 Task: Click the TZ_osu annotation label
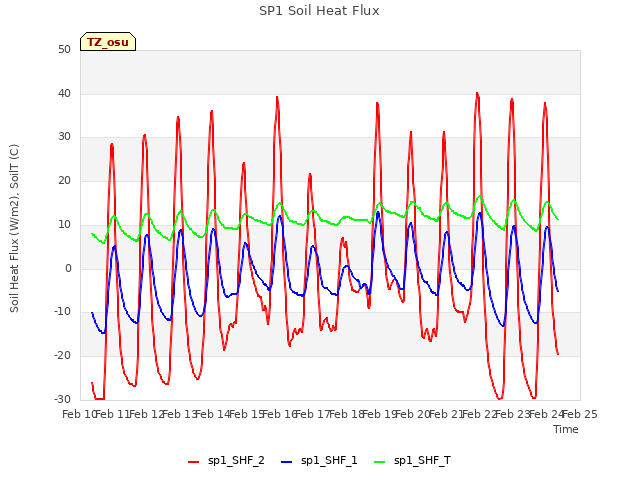[x=108, y=42]
